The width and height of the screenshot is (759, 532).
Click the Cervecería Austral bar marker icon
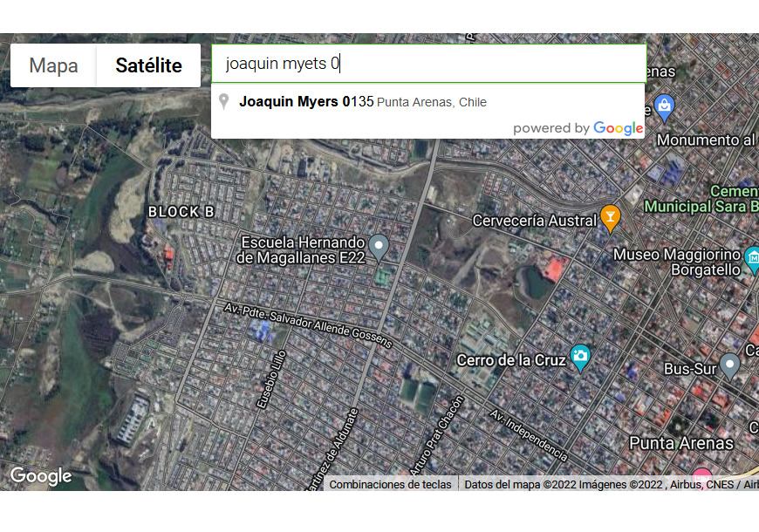(610, 218)
